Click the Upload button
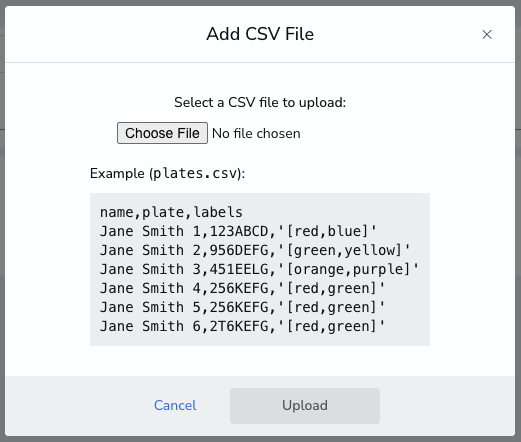The image size is (521, 442). (x=305, y=406)
